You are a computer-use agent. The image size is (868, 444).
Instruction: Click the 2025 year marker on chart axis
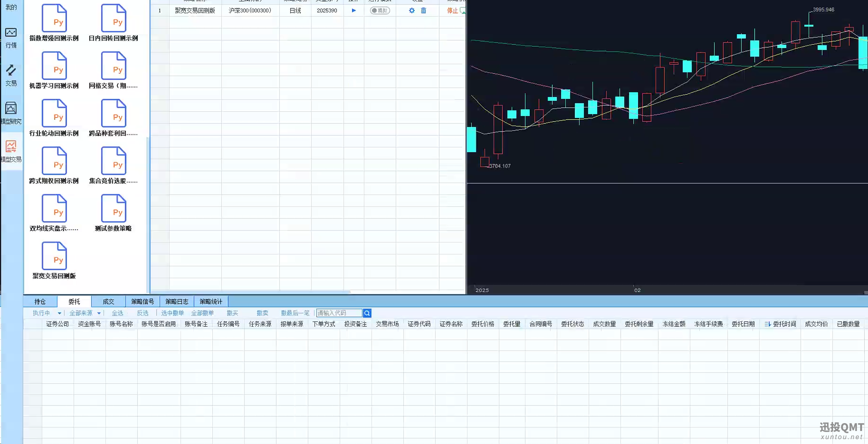click(x=482, y=290)
